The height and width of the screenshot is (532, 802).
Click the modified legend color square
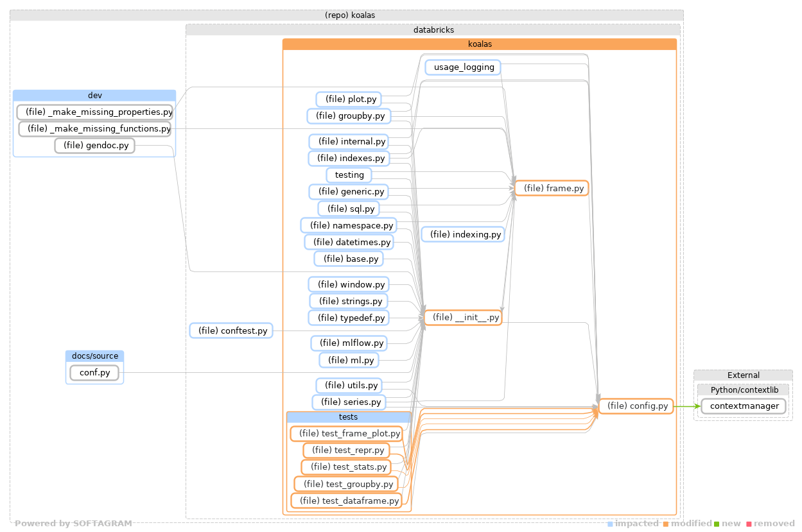(x=665, y=524)
